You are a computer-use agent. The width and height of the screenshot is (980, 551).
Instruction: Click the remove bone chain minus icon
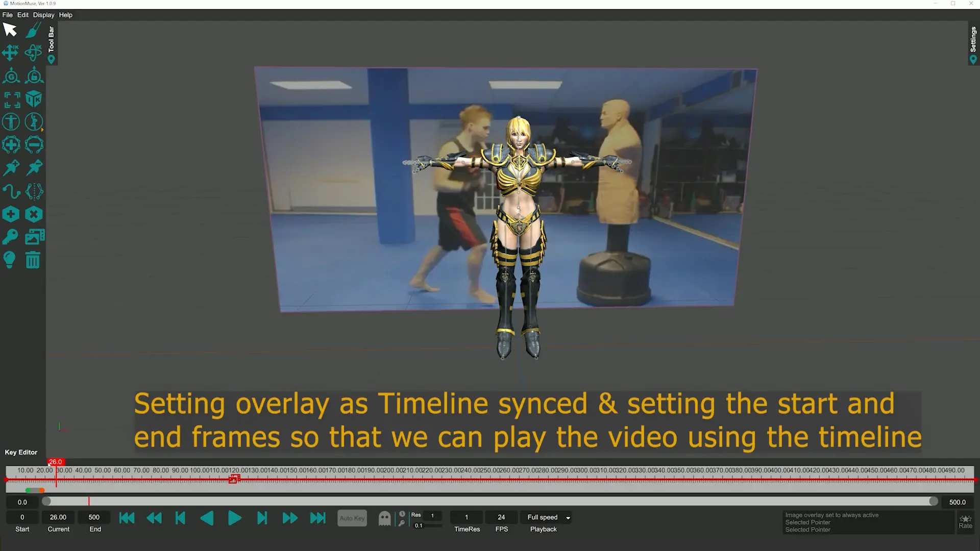coord(34,145)
